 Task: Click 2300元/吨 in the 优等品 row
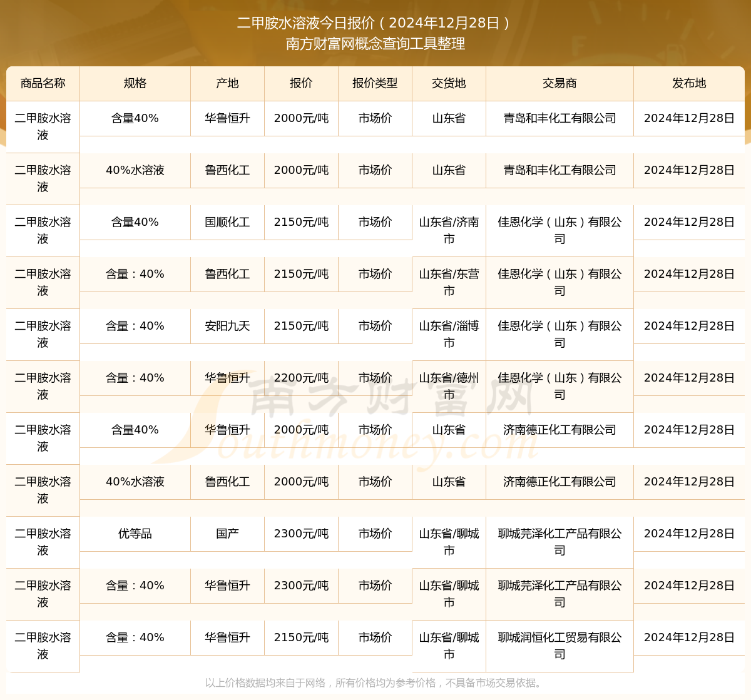pos(301,534)
